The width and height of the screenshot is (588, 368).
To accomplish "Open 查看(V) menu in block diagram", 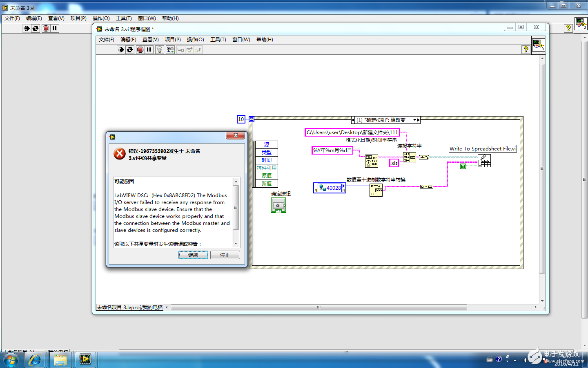I will (151, 40).
